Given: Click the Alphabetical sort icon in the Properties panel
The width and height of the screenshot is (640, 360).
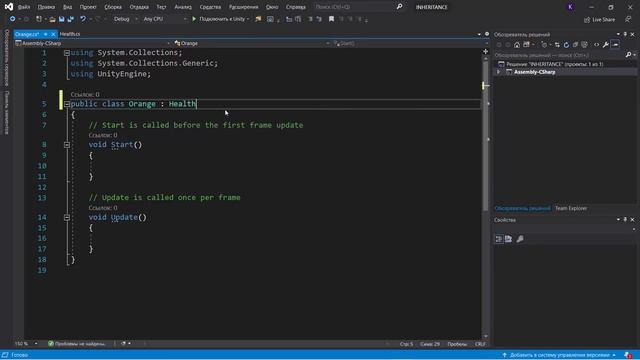Looking at the screenshot, I should [x=509, y=239].
